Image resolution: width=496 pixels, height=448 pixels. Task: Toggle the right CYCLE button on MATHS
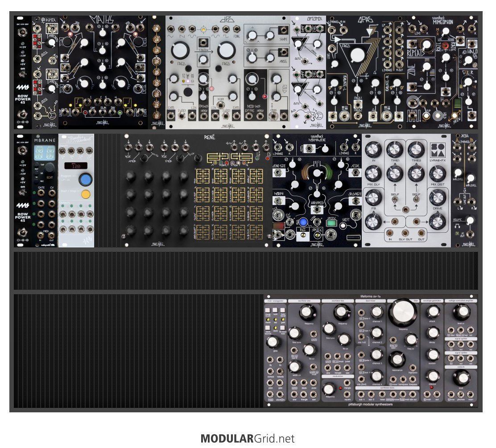click(138, 41)
